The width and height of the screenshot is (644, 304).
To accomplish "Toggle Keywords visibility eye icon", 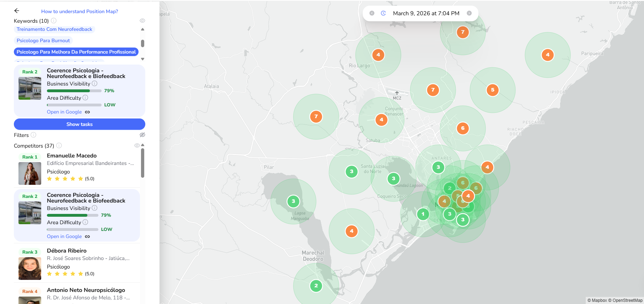I will [x=142, y=21].
